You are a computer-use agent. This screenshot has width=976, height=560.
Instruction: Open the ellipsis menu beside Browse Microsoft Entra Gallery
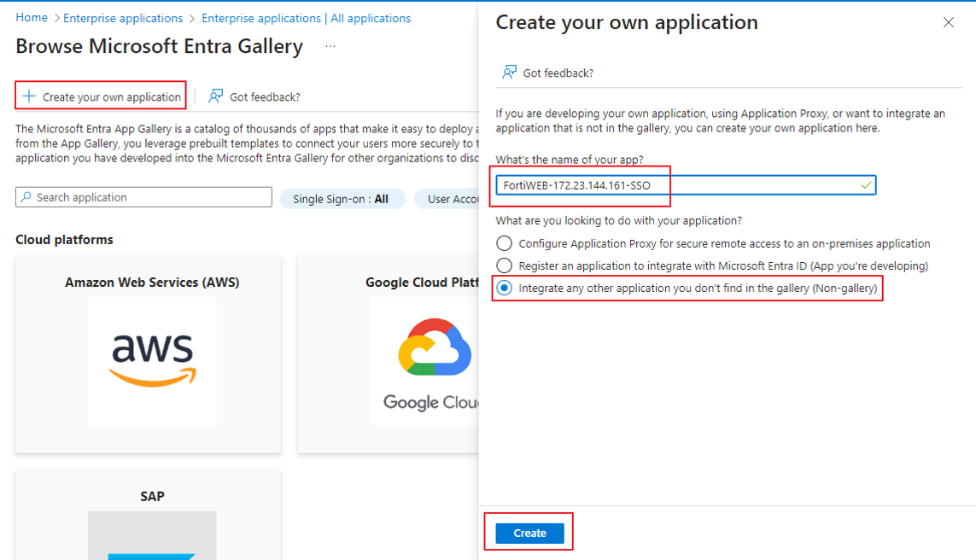pyautogui.click(x=330, y=46)
